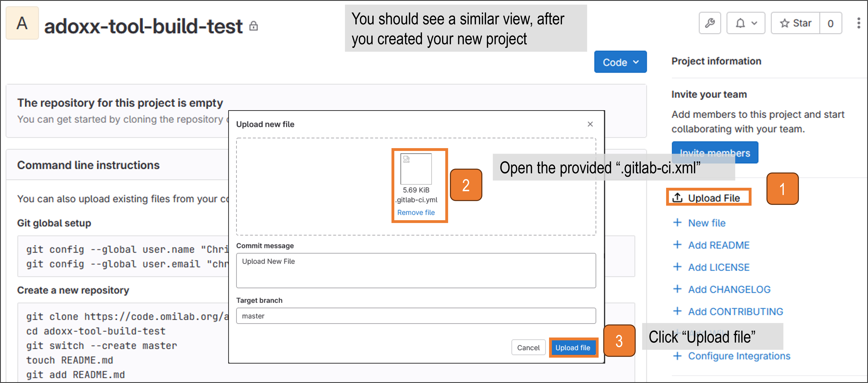868x383 pixels.
Task: Click the plus icon next to Configure Integrations
Action: (x=677, y=356)
